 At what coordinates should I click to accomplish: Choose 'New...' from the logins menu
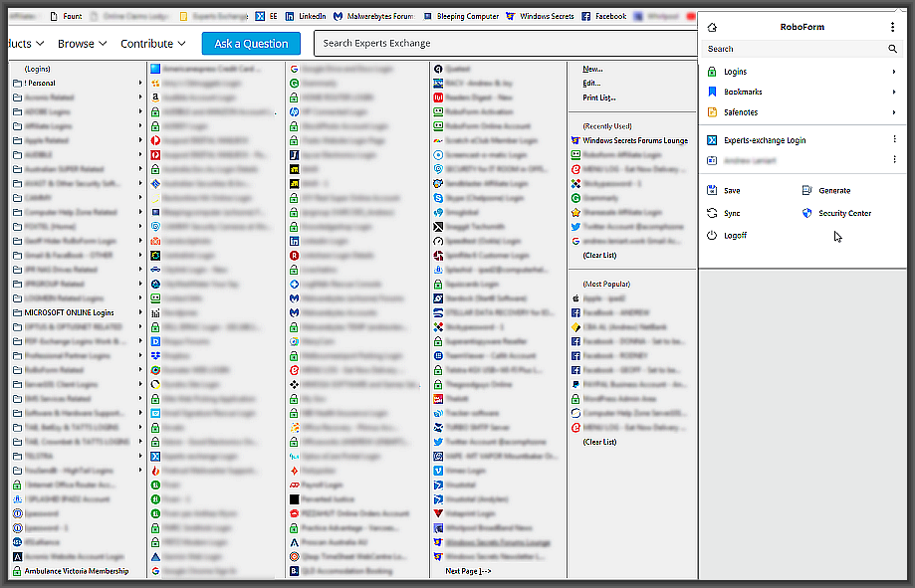592,69
